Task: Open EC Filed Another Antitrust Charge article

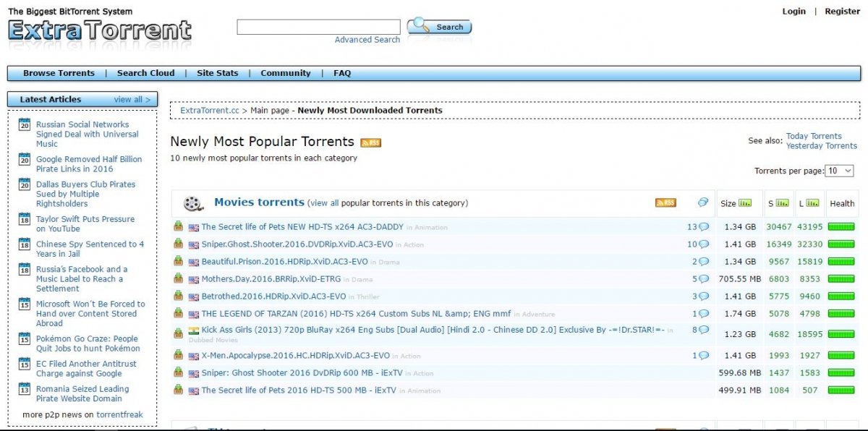Action: coord(86,369)
